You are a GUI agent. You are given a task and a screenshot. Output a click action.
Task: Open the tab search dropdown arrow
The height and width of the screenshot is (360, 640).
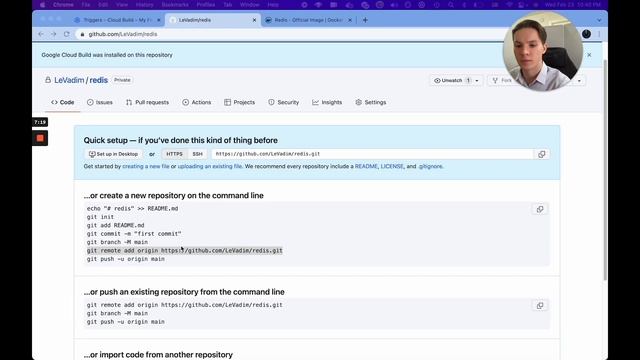click(x=599, y=20)
